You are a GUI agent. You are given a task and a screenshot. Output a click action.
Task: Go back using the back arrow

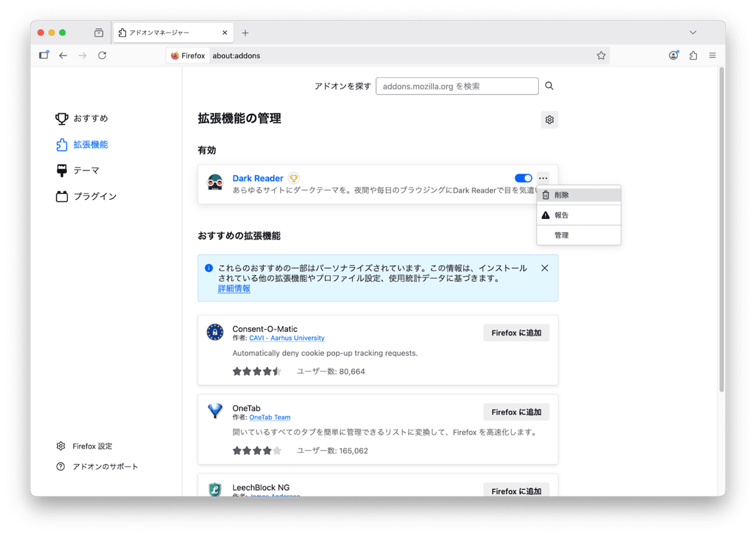[x=63, y=55]
